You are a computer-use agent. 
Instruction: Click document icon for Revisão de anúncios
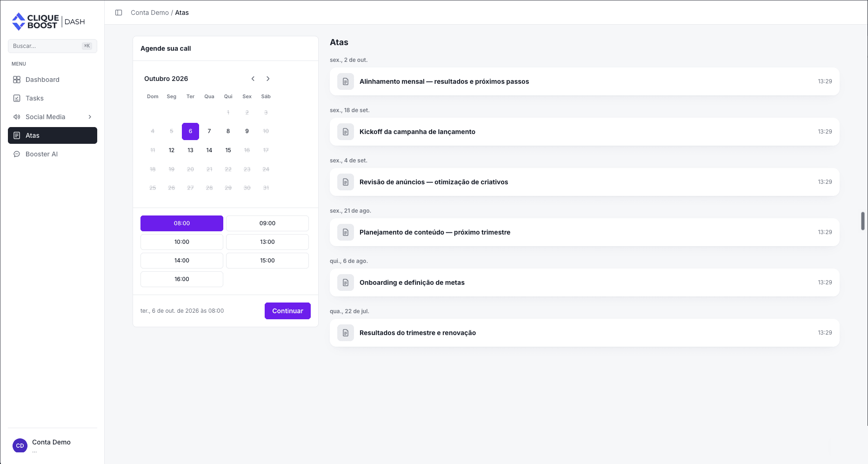(346, 182)
